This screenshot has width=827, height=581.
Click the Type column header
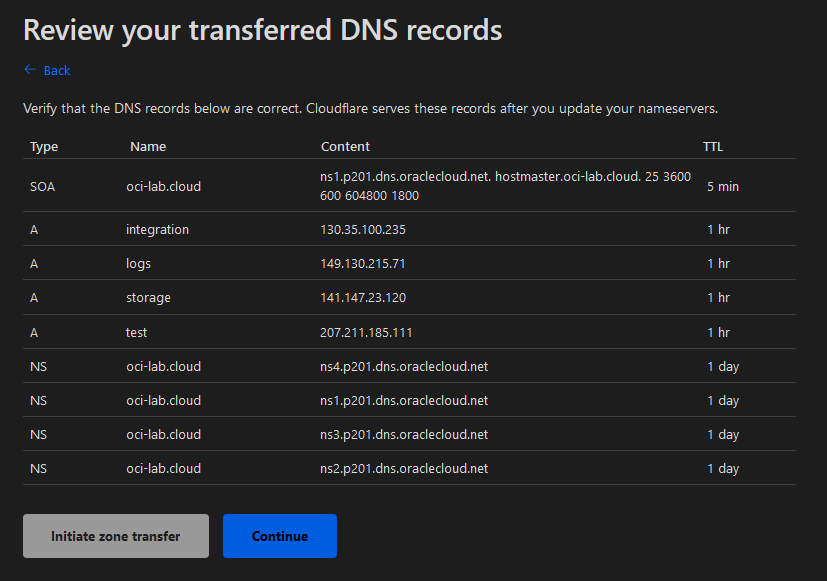(x=44, y=147)
